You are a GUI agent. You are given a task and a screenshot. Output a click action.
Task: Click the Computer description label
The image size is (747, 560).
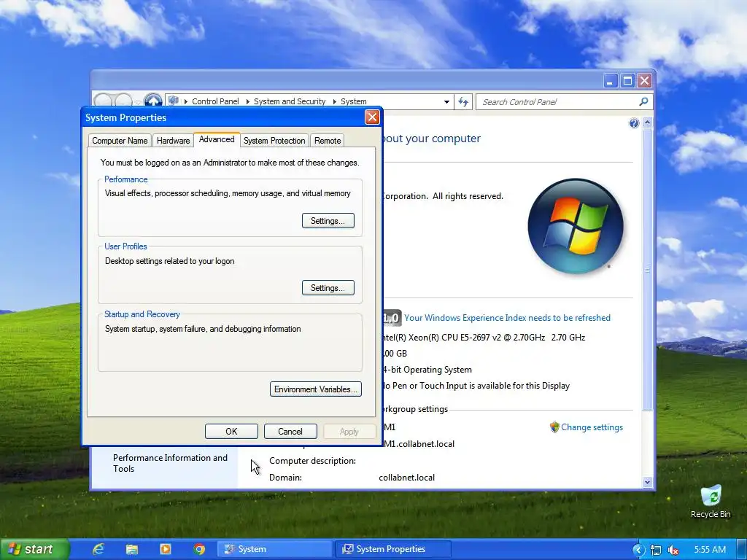click(312, 461)
